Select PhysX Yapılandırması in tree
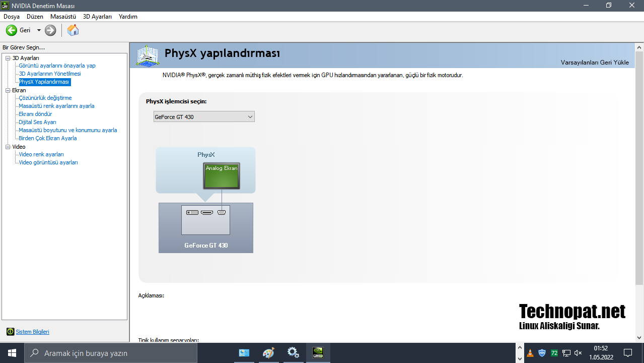This screenshot has height=363, width=644. click(44, 82)
